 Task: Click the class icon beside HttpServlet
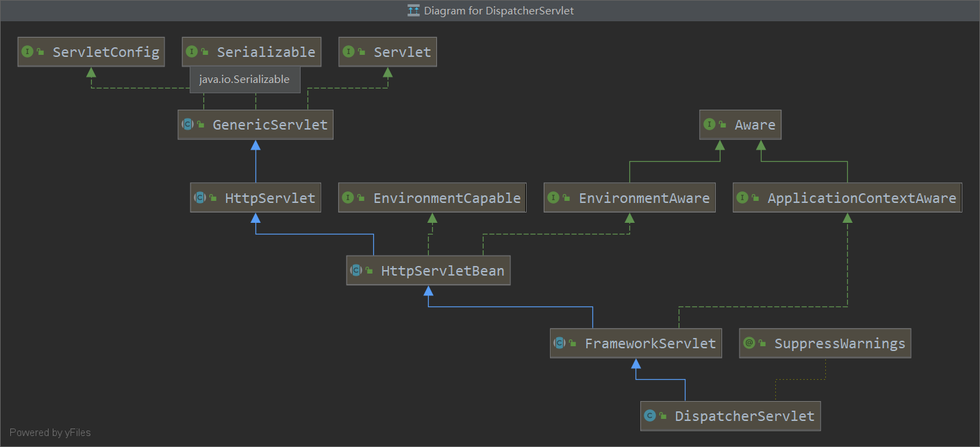(200, 198)
